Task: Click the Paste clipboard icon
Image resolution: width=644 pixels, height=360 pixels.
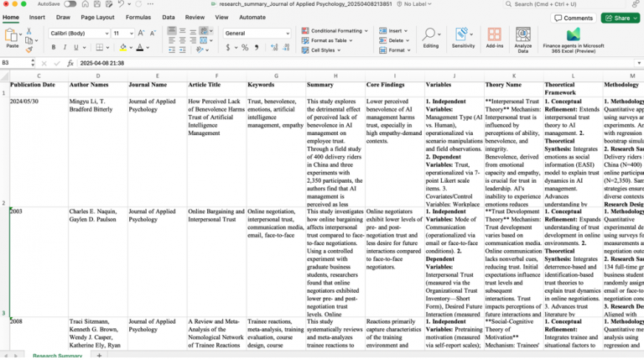Action: click(11, 35)
